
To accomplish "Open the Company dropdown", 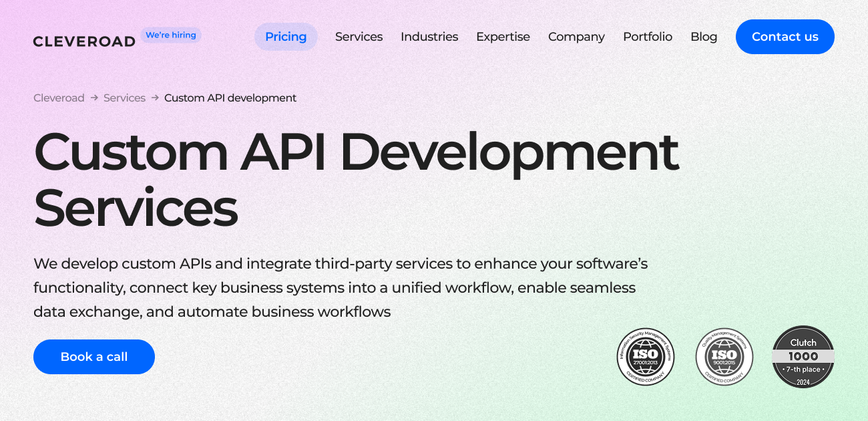I will 576,37.
